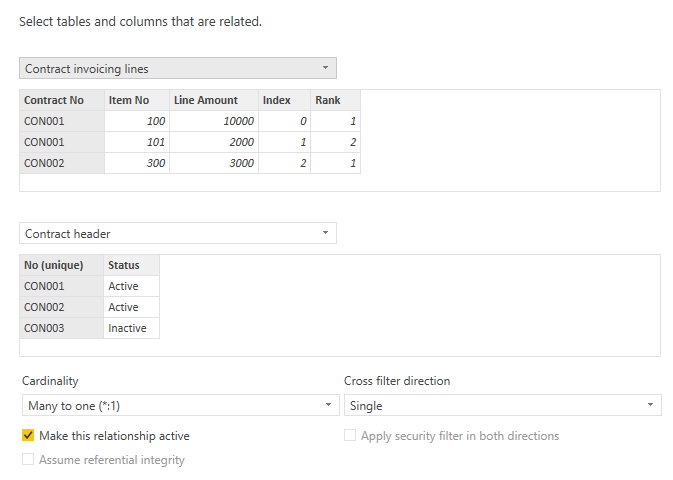Click CON003 in Contract header table
Viewport: 673px width, 480px height.
click(61, 328)
